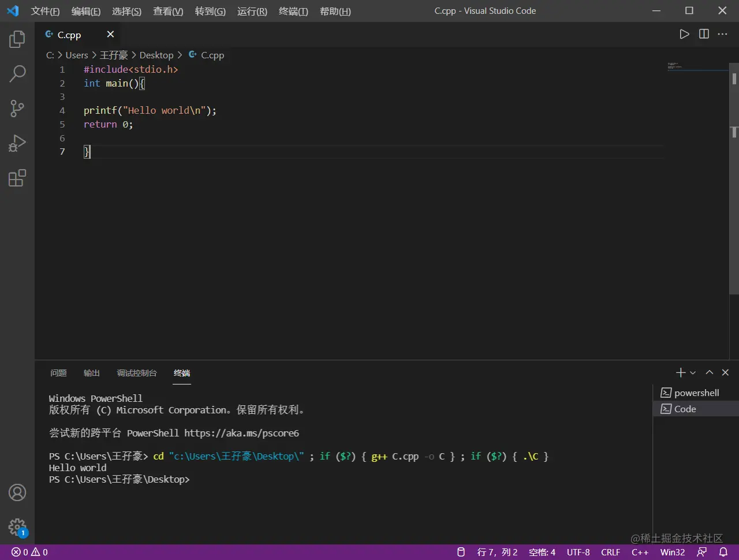Click the editor minimap preview
Image resolution: width=739 pixels, height=560 pixels.
[x=697, y=66]
